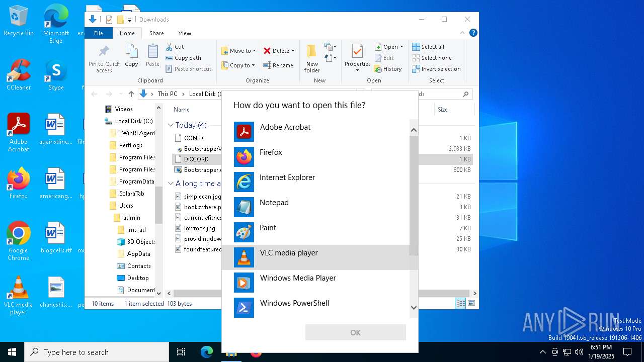Switch to large icons view layout icon
Image resolution: width=644 pixels, height=362 pixels.
pyautogui.click(x=471, y=303)
